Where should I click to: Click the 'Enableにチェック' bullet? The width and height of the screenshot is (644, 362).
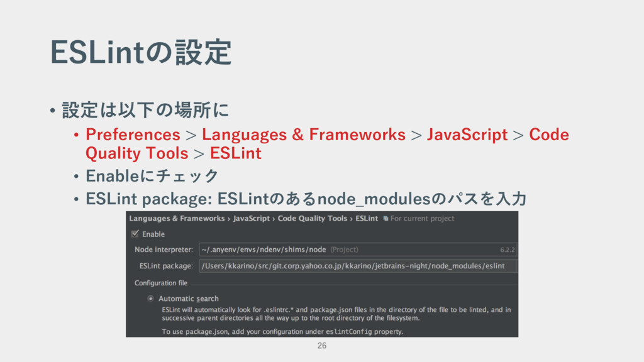(x=152, y=176)
